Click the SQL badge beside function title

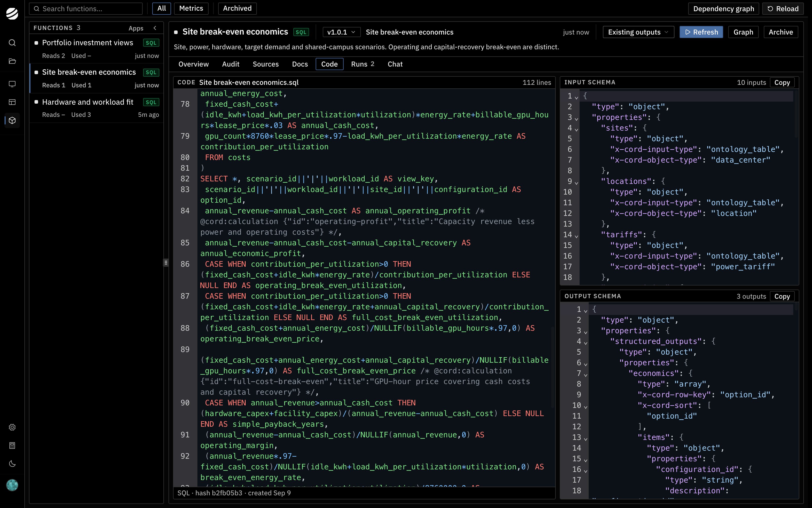tap(301, 32)
